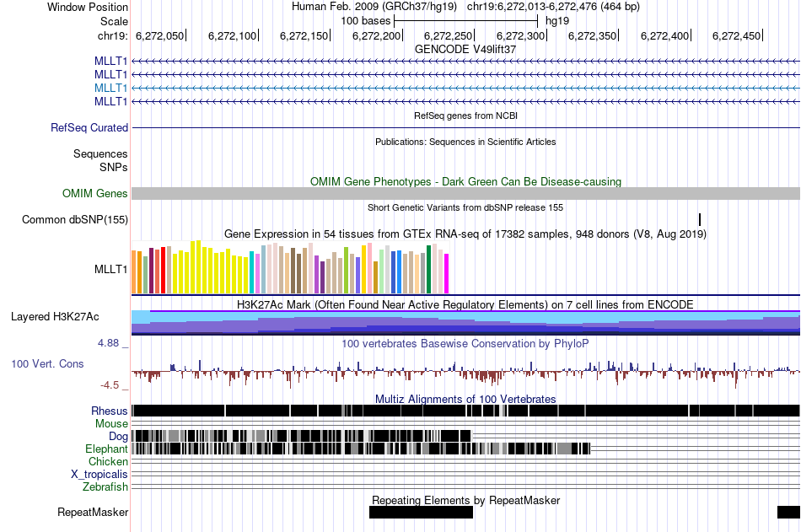801x532 pixels.
Task: Click the 6,272,050 coordinate tick
Action: (160, 35)
